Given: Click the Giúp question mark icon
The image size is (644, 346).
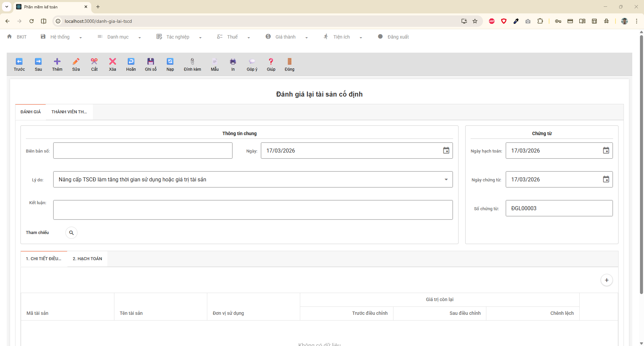Looking at the screenshot, I should 271,62.
